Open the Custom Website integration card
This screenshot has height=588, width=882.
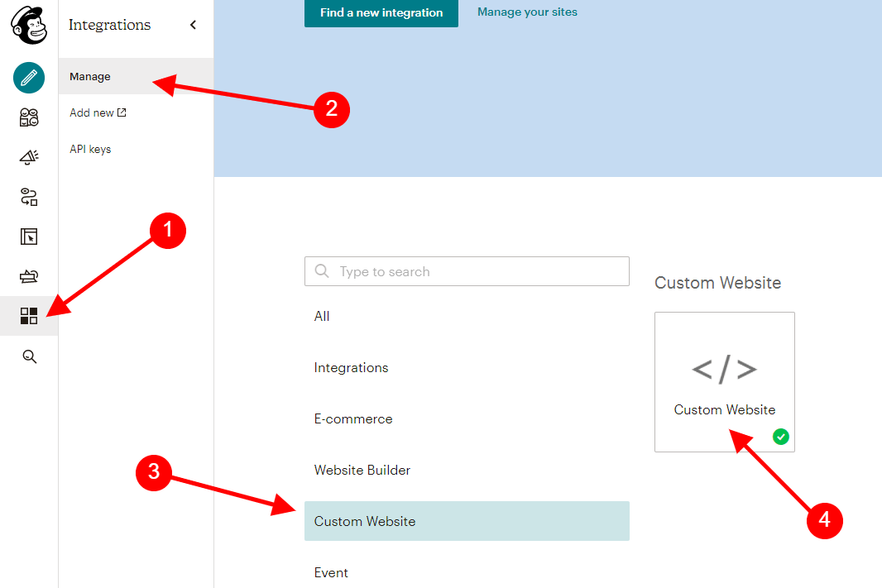click(x=725, y=382)
